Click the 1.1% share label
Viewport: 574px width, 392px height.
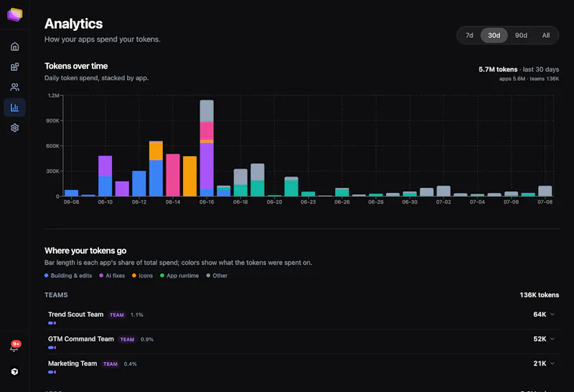coord(137,315)
